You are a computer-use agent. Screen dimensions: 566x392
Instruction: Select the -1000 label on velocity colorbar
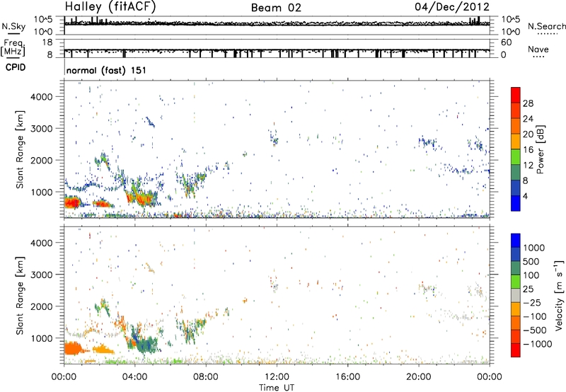click(538, 344)
